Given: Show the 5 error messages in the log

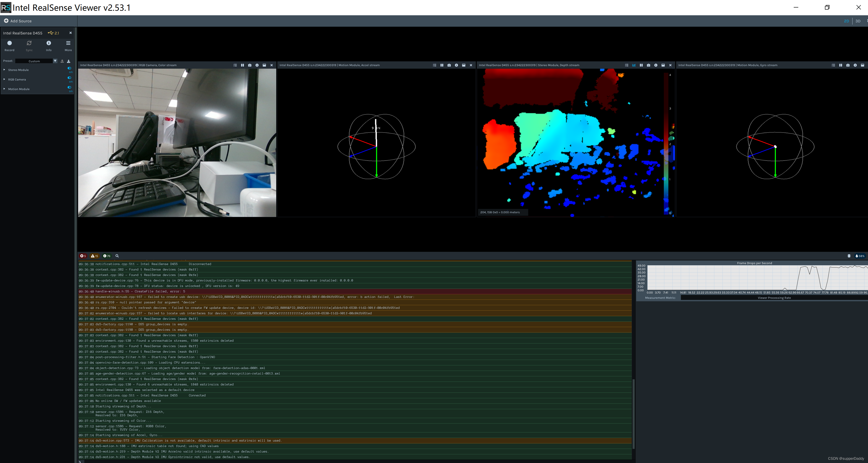Looking at the screenshot, I should pyautogui.click(x=83, y=256).
